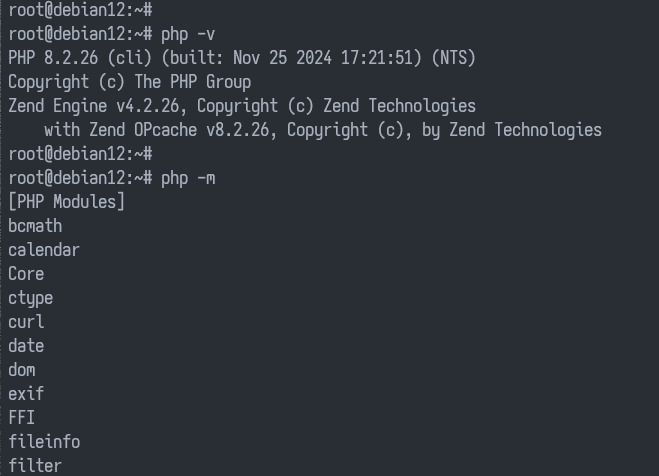Screen dimensions: 659x476
Task: Click the filter module entry
Action: click(35, 465)
